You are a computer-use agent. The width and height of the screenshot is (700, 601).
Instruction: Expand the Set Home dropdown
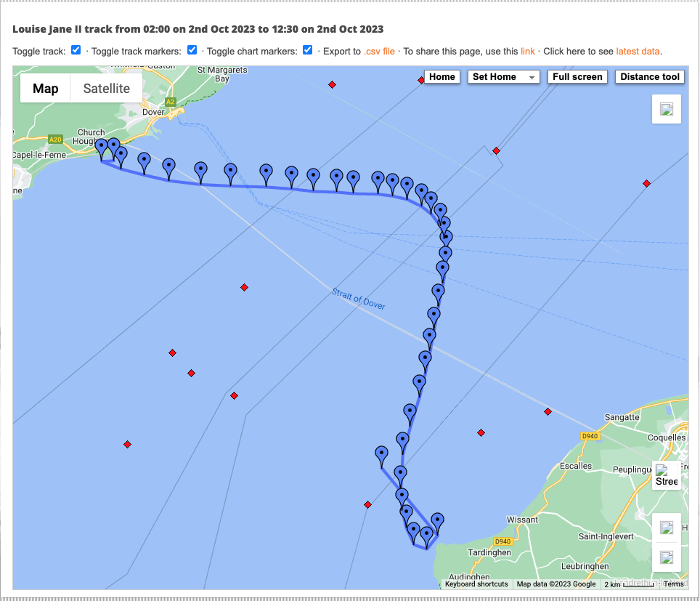[504, 77]
